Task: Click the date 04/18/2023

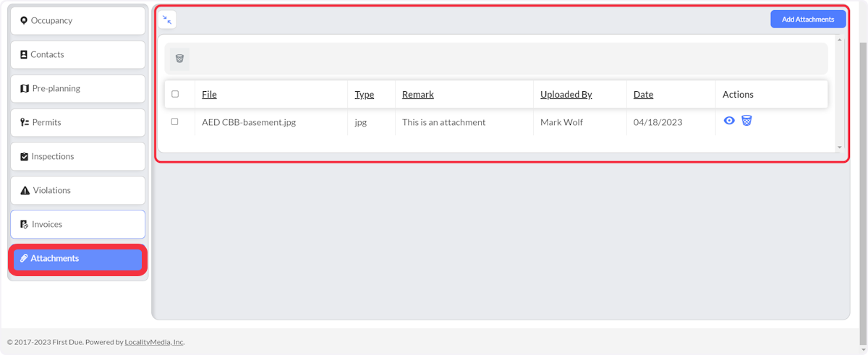Action: 658,122
